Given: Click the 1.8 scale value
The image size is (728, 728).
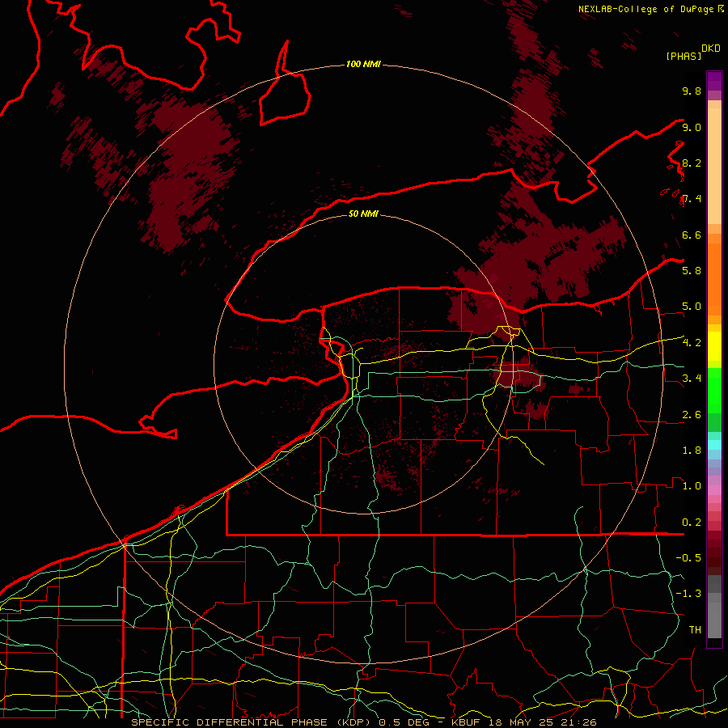Looking at the screenshot, I should 692,451.
